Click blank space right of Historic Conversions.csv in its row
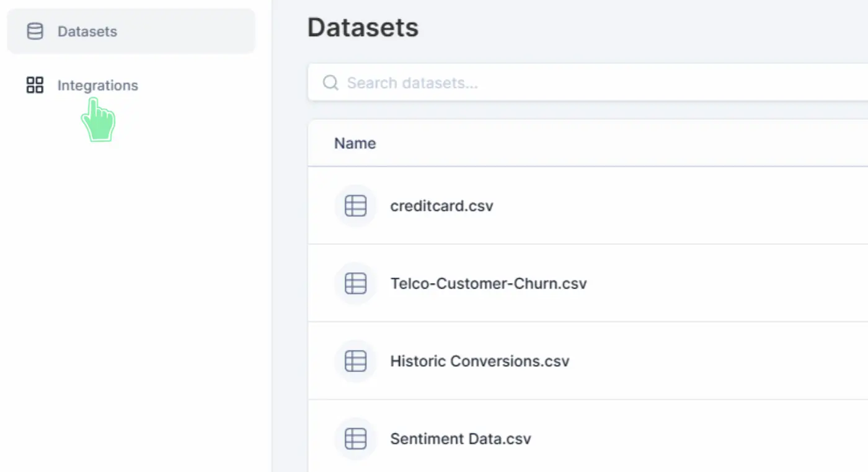This screenshot has width=868, height=472. pyautogui.click(x=713, y=361)
